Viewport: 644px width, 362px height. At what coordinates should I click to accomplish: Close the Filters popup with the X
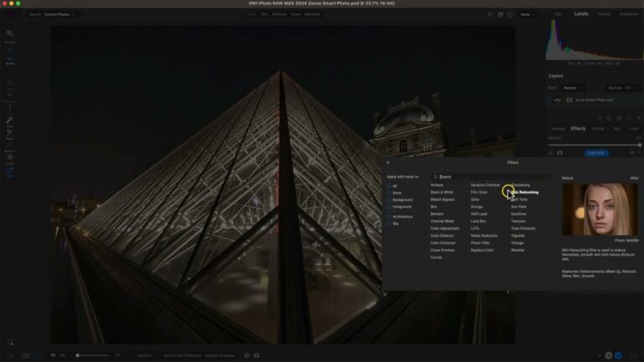coord(388,163)
